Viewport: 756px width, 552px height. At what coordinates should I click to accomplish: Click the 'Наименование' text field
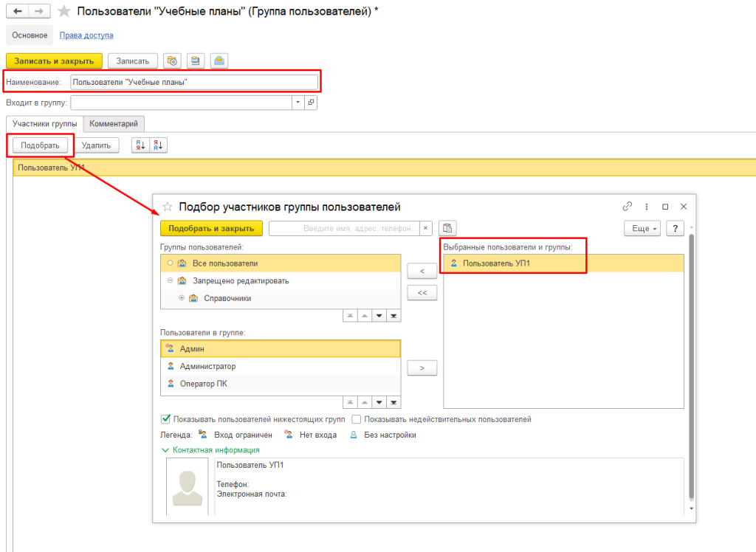(194, 83)
